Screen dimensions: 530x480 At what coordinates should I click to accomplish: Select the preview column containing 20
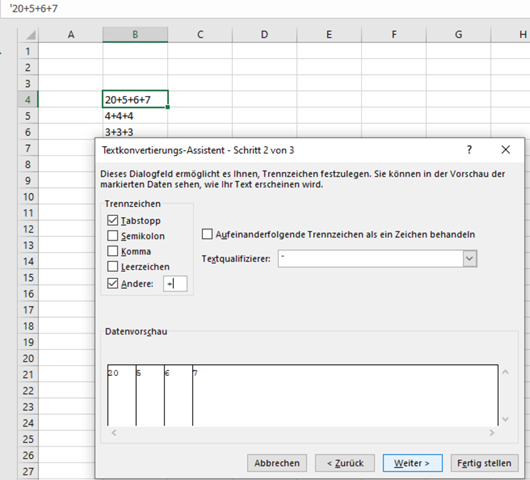click(122, 395)
